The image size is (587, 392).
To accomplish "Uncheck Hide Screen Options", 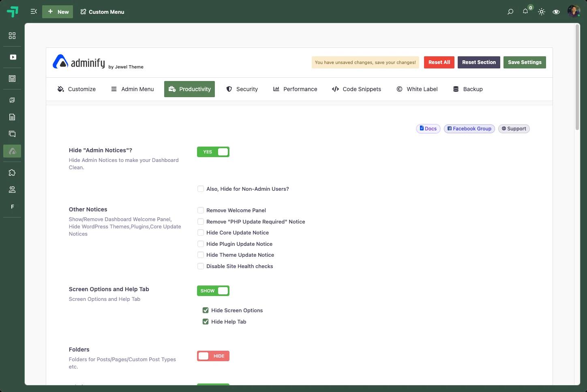I will [x=206, y=310].
